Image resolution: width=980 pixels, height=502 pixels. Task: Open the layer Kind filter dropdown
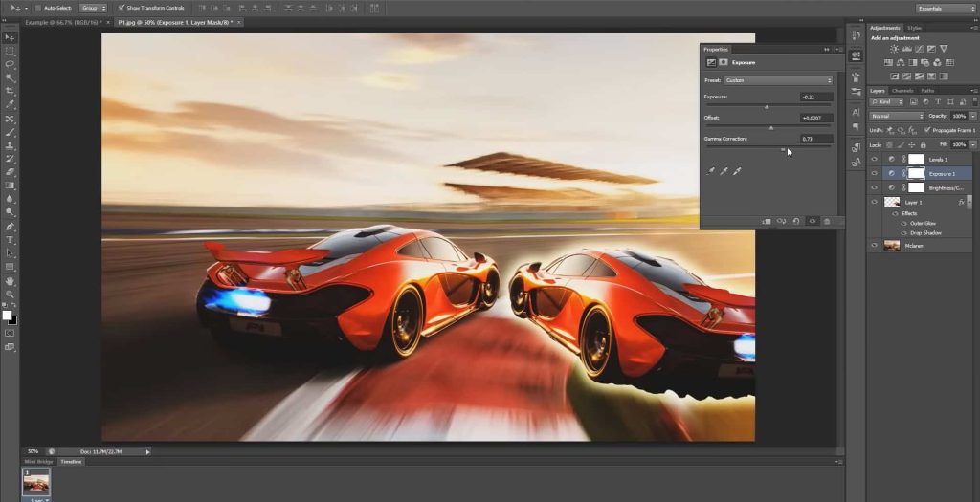pyautogui.click(x=886, y=101)
